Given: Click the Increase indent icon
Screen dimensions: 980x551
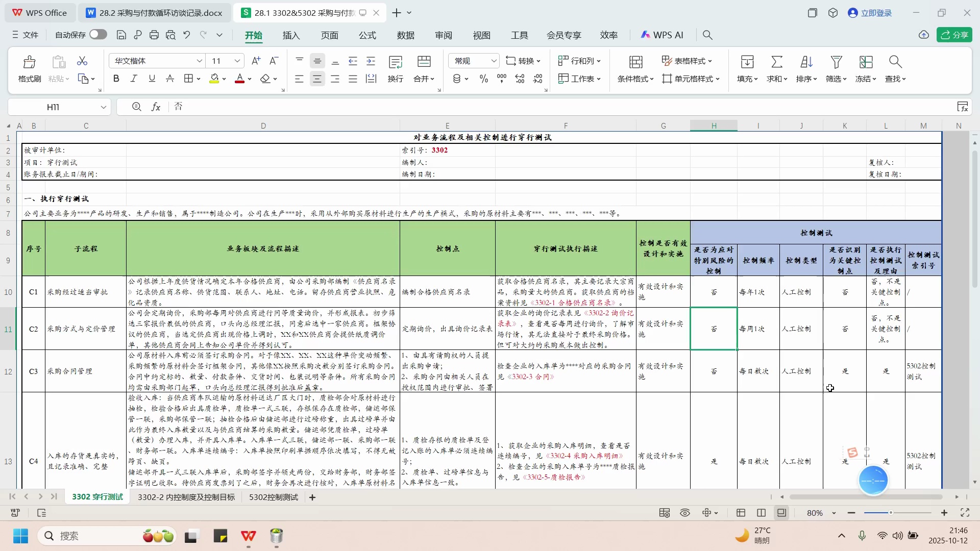Looking at the screenshot, I should (371, 61).
